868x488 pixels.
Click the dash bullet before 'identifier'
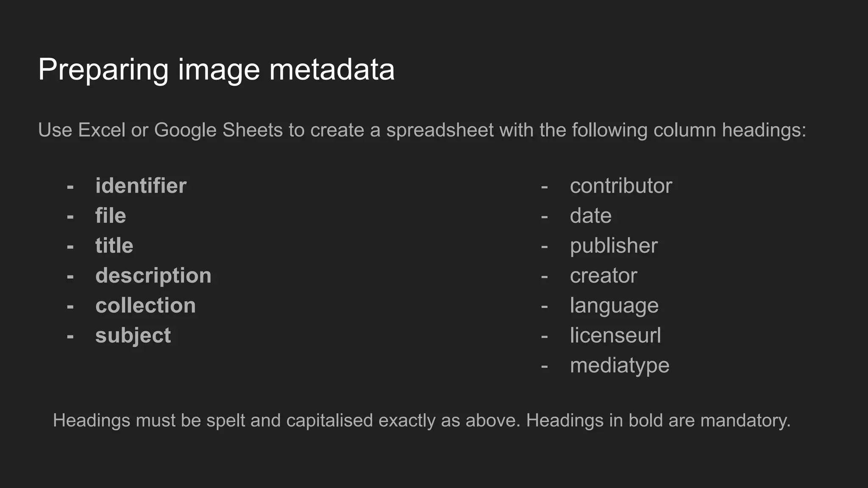pos(70,187)
